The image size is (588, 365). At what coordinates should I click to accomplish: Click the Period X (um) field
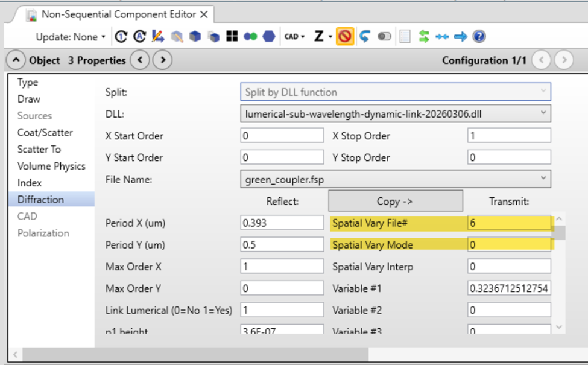tap(282, 223)
